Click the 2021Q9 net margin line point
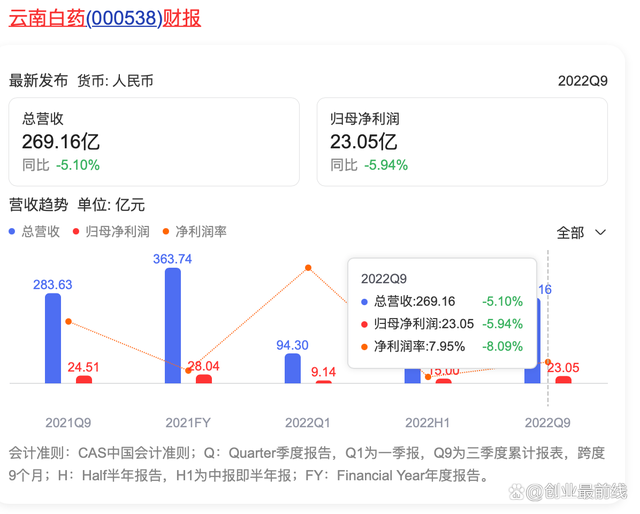This screenshot has width=640, height=514. click(x=69, y=322)
